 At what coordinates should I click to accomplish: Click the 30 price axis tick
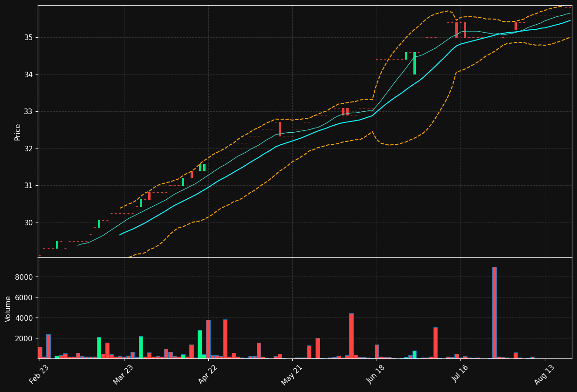pos(29,223)
